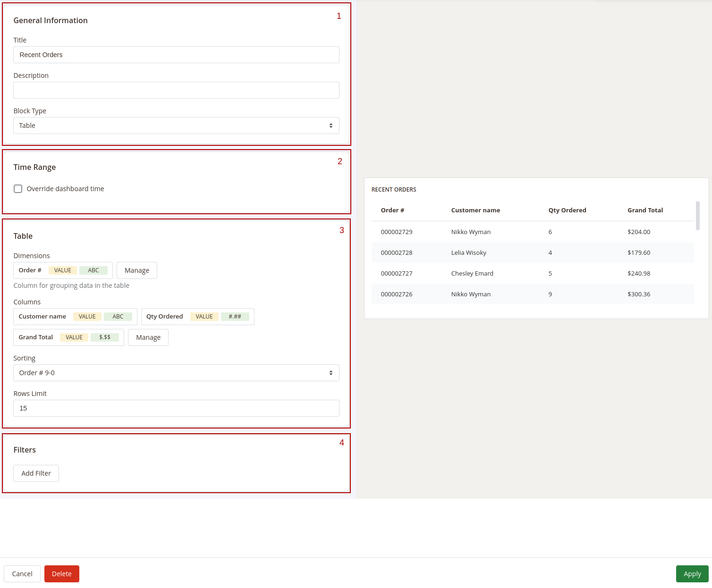This screenshot has height=588, width=712.
Task: Click the VALUE badge on Order # dimension
Action: click(x=62, y=270)
